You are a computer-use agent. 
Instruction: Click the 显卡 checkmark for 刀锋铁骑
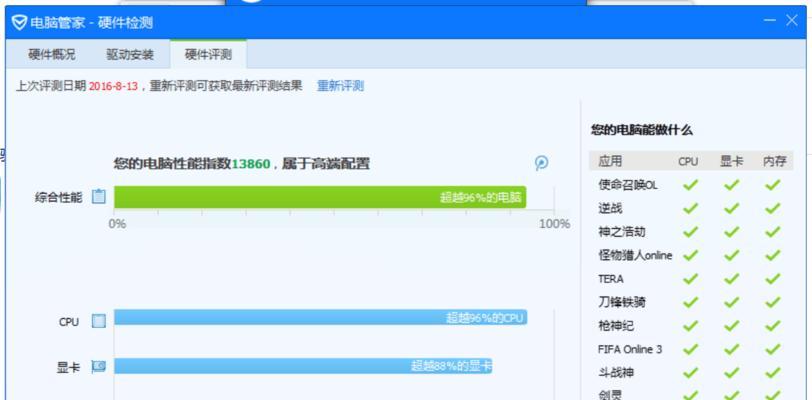731,302
